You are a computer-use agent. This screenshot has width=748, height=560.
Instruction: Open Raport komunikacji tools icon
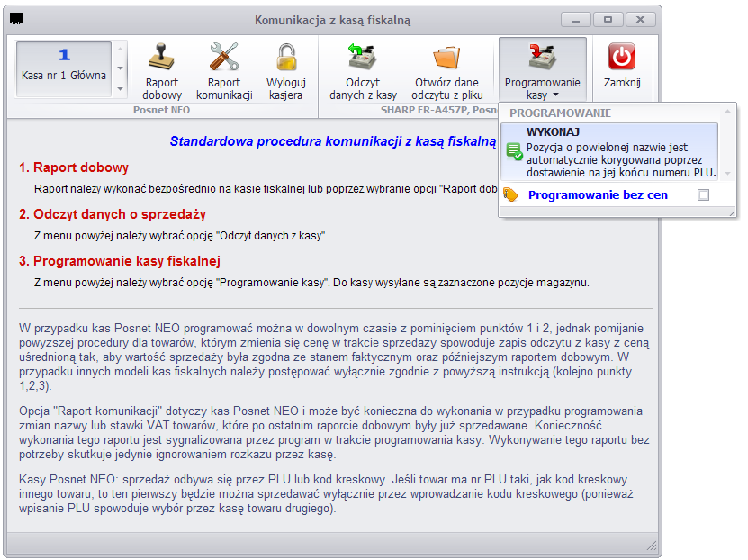click(x=224, y=57)
